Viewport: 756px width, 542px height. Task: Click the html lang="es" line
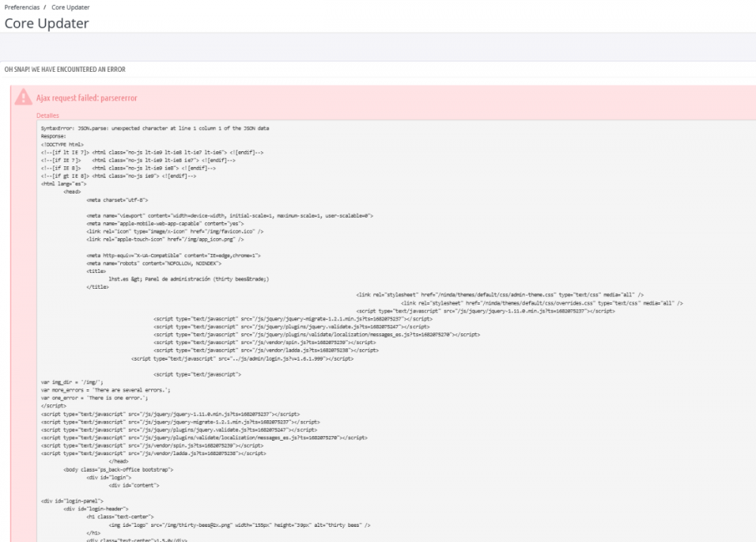[x=64, y=184]
